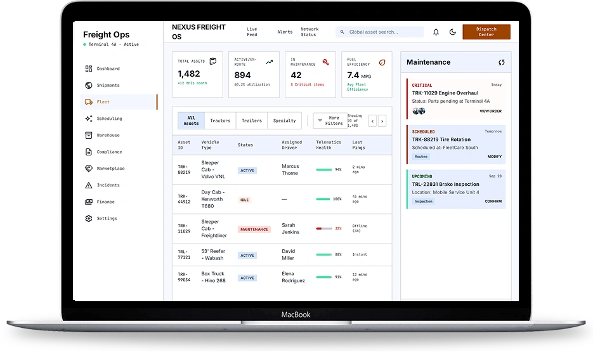Click the 8 Critical items text
Viewport: 593px width, 364px height.
pos(307,85)
